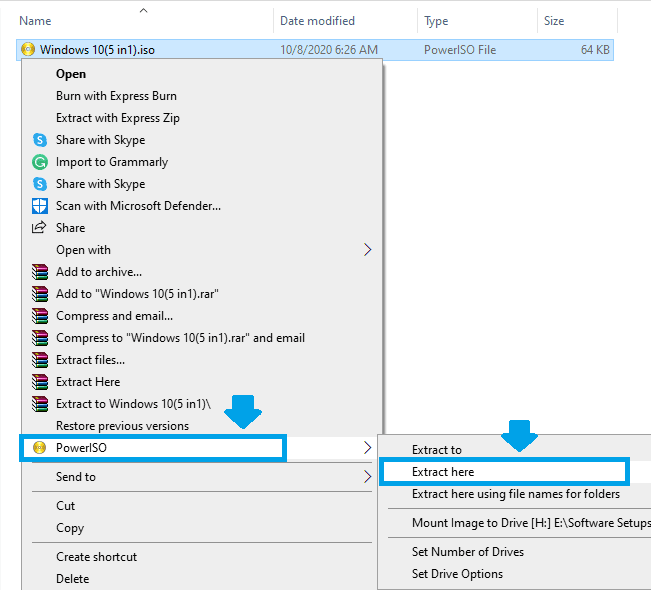This screenshot has width=651, height=590.
Task: Select Extract here in PowerISO submenu
Action: click(443, 472)
